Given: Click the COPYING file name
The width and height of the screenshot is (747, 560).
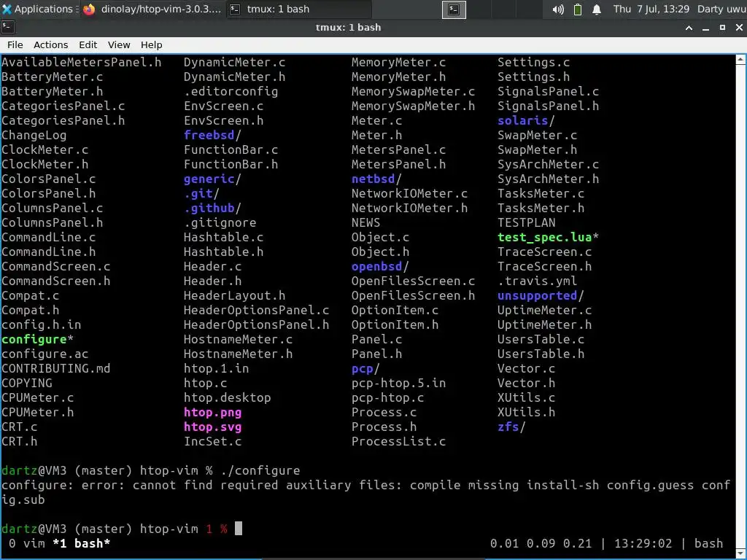Looking at the screenshot, I should tap(27, 383).
